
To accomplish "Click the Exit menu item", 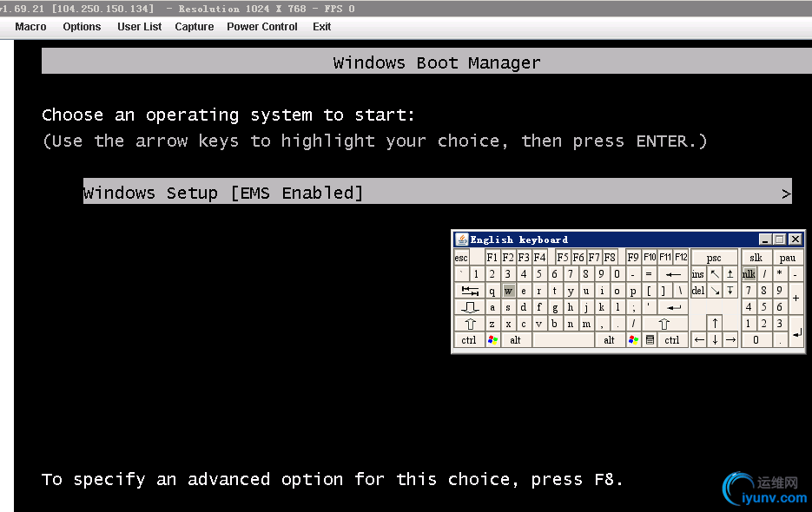I will coord(321,26).
